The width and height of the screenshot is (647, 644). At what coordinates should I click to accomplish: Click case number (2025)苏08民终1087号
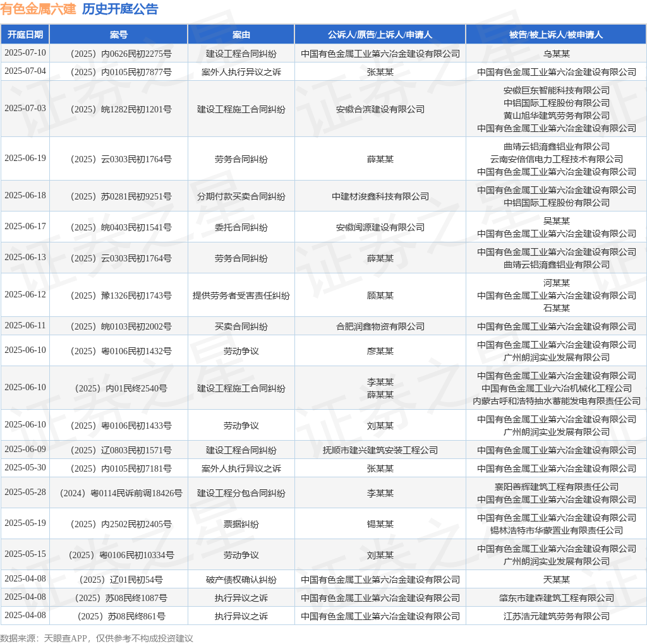pos(121,598)
